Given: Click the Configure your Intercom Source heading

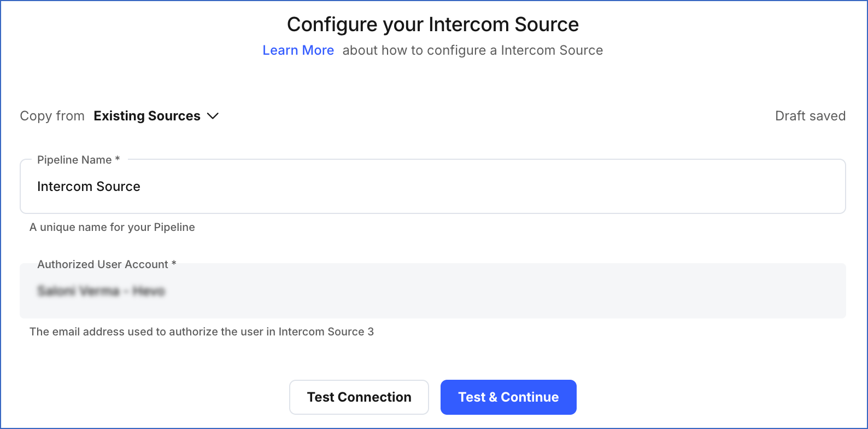Looking at the screenshot, I should point(433,24).
